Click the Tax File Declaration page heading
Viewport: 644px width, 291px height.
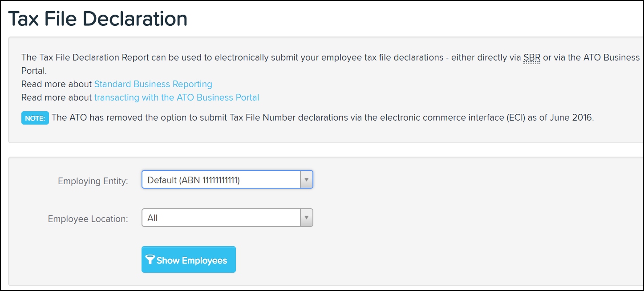coord(98,19)
